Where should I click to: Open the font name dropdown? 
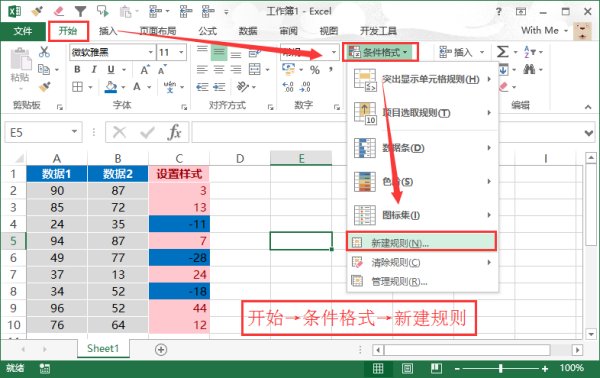tap(151, 52)
